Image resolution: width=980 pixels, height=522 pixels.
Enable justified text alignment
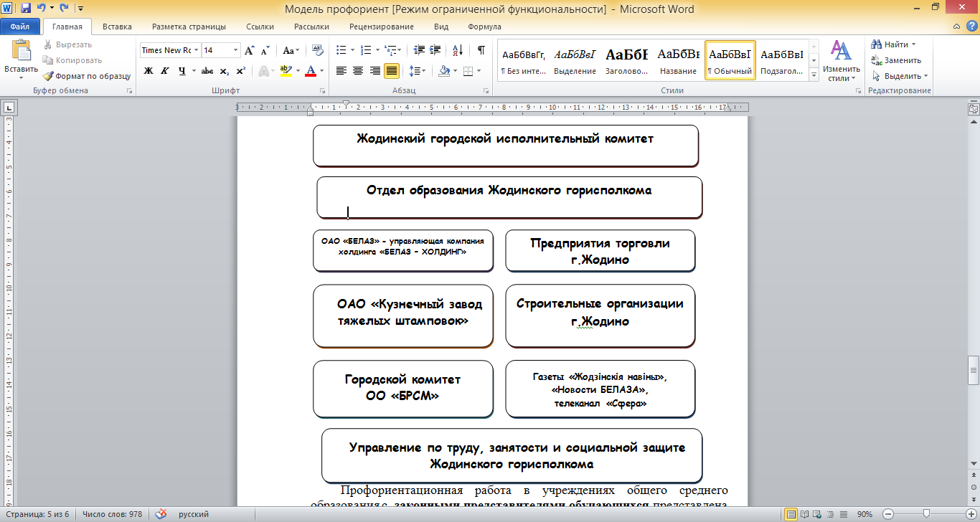click(392, 71)
